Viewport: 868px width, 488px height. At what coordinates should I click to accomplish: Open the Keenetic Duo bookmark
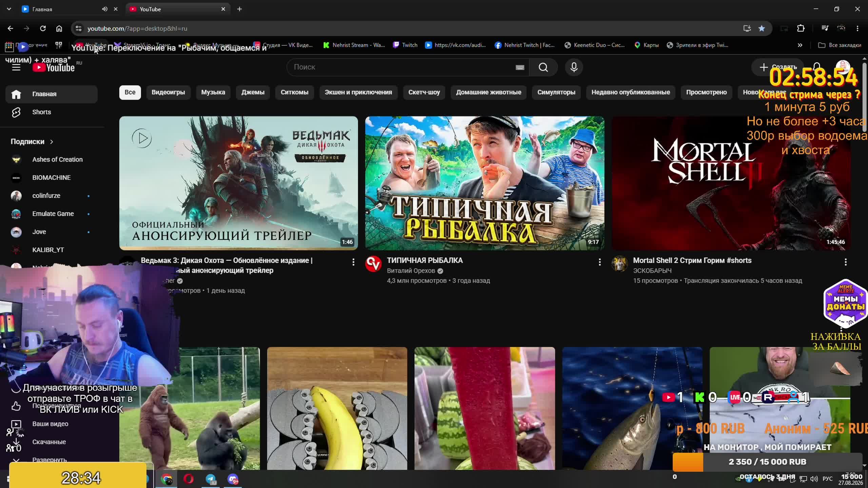coord(594,45)
